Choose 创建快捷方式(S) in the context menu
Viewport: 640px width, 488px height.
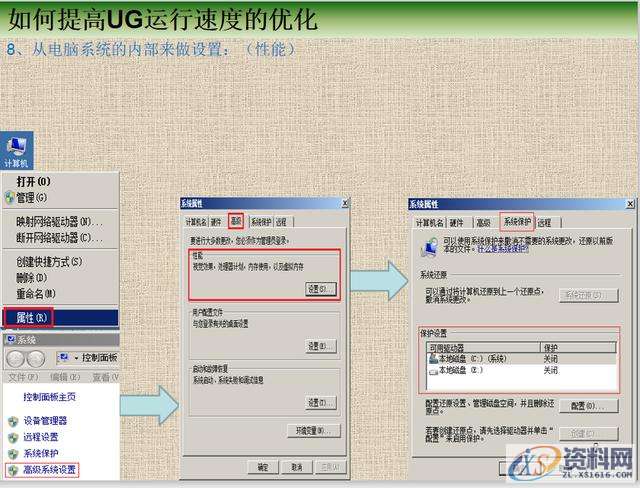click(49, 262)
